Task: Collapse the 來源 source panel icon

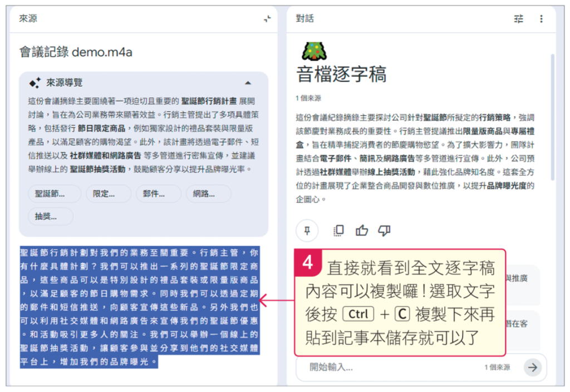Action: [x=267, y=19]
